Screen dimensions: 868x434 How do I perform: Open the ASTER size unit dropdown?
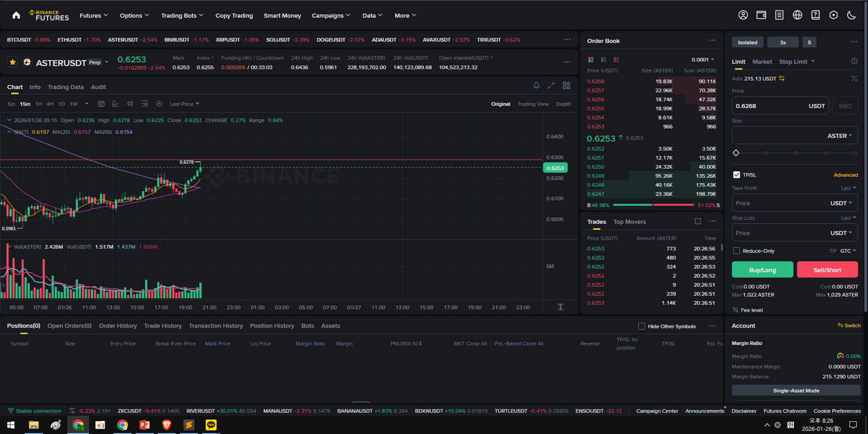click(840, 136)
